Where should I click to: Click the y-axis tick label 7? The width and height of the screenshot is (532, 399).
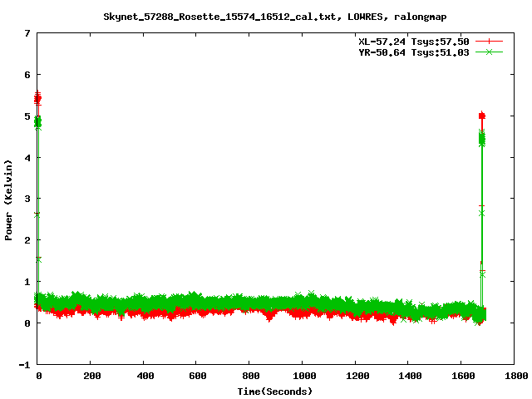click(27, 33)
